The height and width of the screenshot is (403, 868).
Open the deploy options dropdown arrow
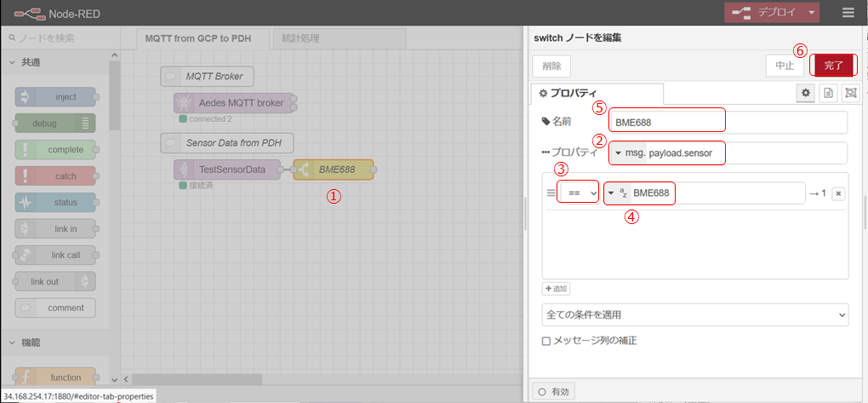(x=813, y=13)
